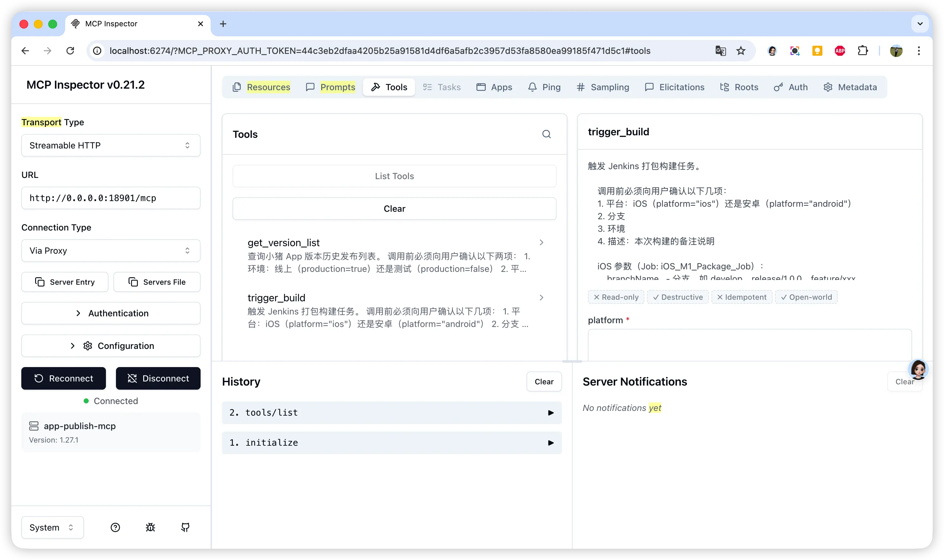944x560 pixels.
Task: Click the browser back arrow
Action: click(x=25, y=50)
